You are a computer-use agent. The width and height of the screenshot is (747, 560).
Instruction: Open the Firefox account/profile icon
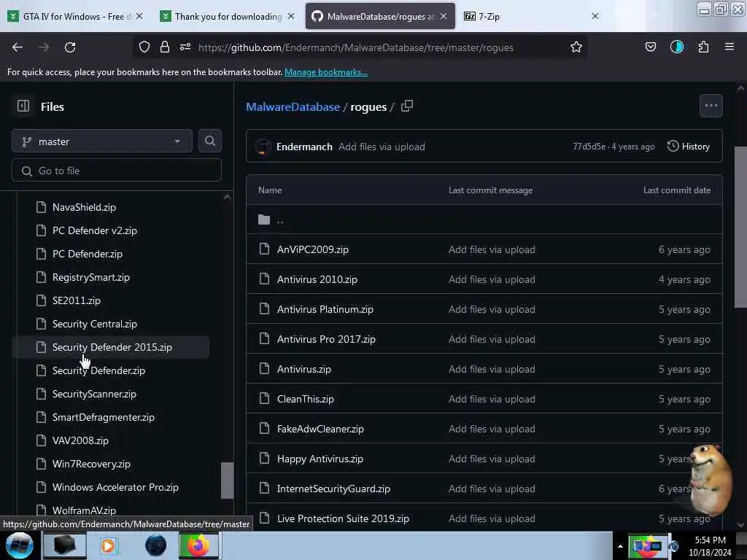pos(676,47)
